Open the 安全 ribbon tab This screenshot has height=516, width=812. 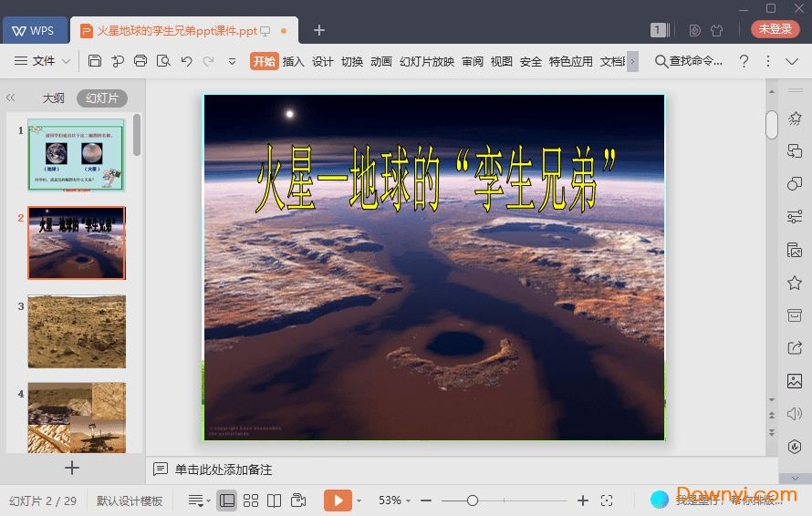click(531, 61)
